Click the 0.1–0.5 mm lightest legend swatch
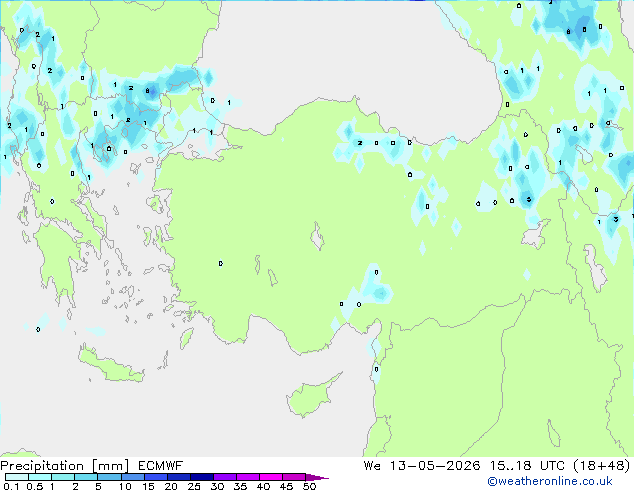Image resolution: width=634 pixels, height=490 pixels. pos(17,477)
